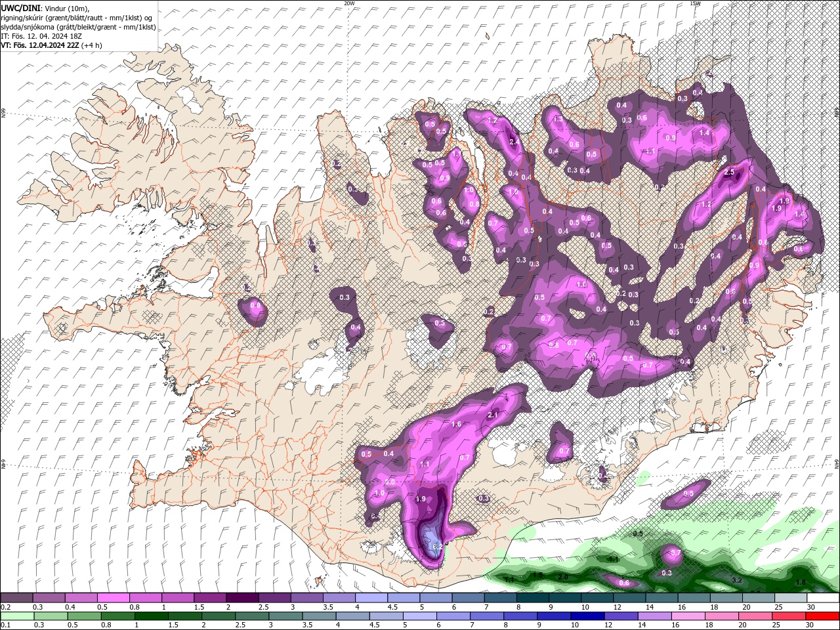Click the 6.2 value in the blue core
840x630 pixels.
(x=439, y=545)
